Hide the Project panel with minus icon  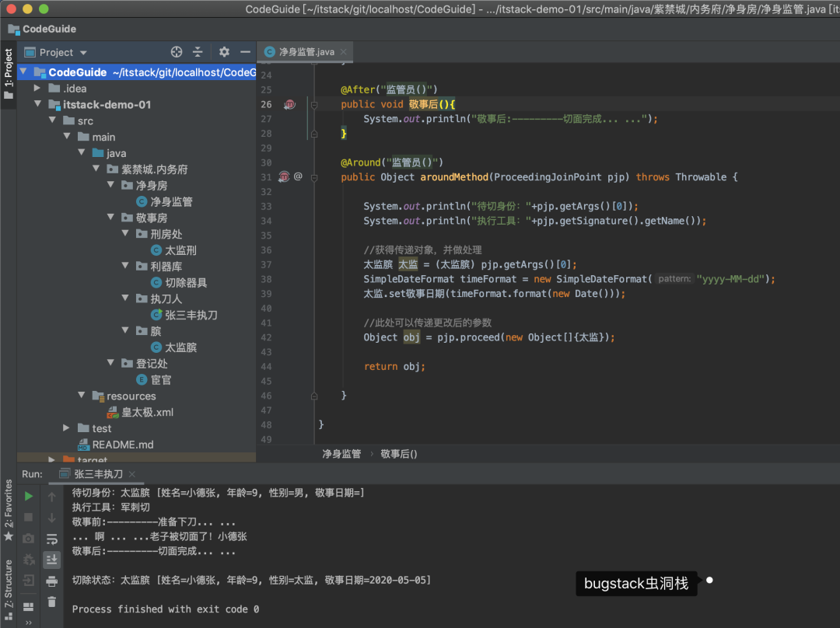pyautogui.click(x=245, y=52)
